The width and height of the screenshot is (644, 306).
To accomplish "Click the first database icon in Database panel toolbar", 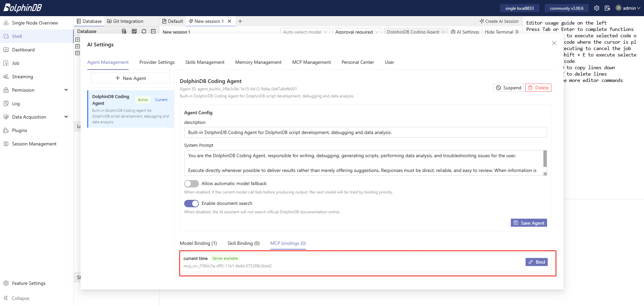I will click(x=124, y=31).
